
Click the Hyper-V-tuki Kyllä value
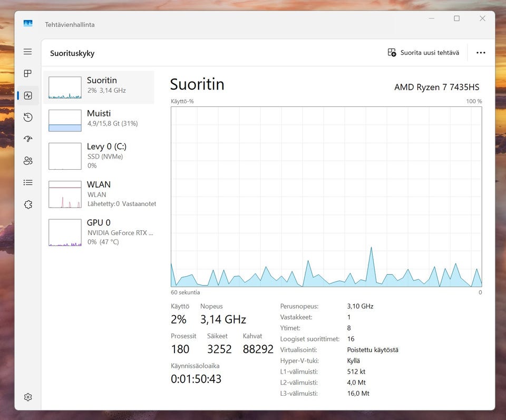353,360
